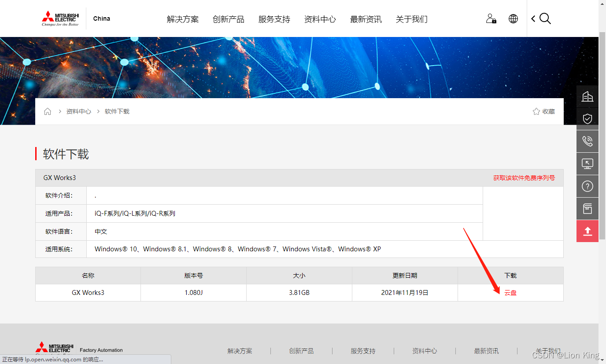Open 资料中心 menu in top navigation
606x364 pixels.
click(x=320, y=19)
